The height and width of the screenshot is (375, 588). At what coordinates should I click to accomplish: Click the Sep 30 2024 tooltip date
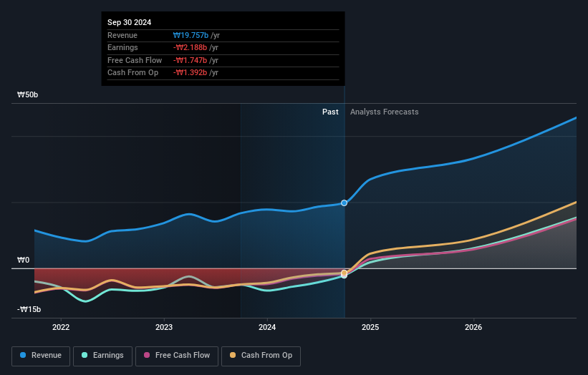(130, 22)
